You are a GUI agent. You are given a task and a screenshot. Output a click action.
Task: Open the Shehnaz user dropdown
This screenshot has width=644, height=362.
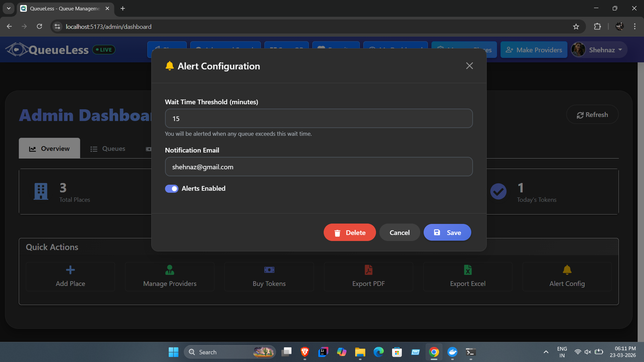click(599, 50)
